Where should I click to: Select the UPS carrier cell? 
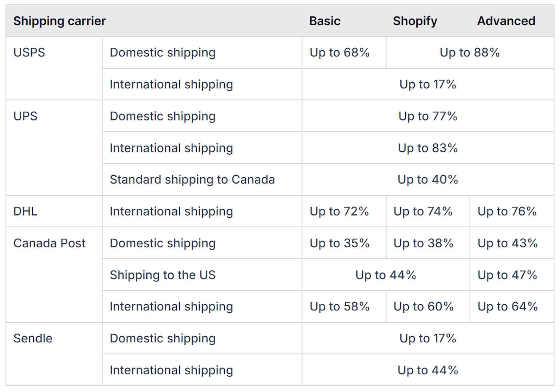[x=25, y=116]
